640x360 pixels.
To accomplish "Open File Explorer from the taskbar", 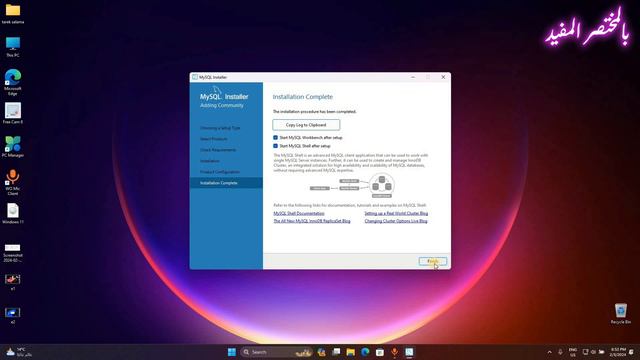I will click(351, 352).
